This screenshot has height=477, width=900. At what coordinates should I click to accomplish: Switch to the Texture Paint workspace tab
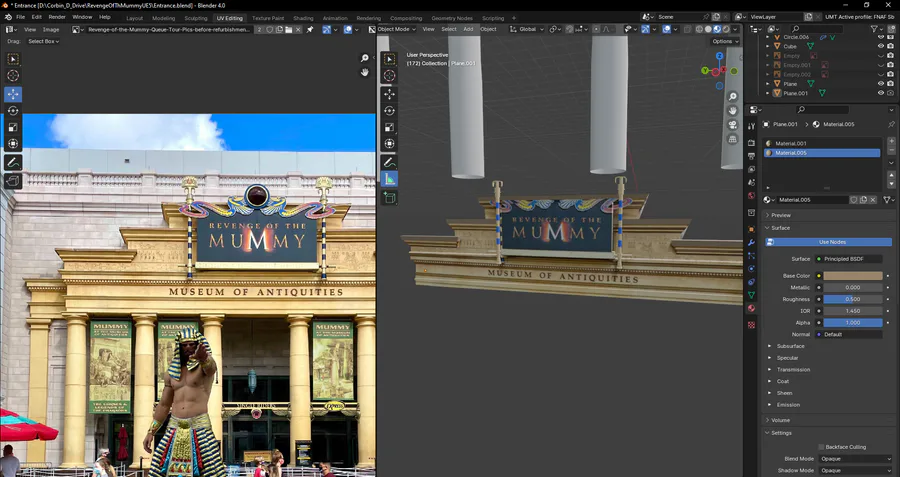tap(268, 18)
